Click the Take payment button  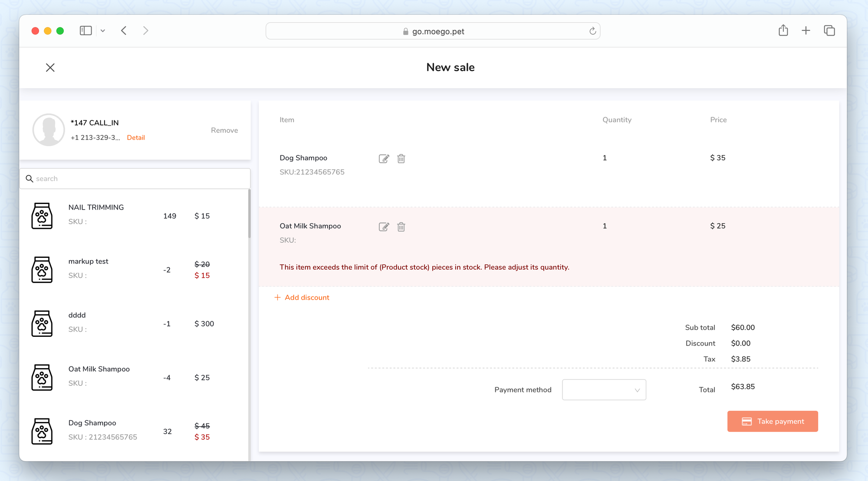pyautogui.click(x=773, y=421)
